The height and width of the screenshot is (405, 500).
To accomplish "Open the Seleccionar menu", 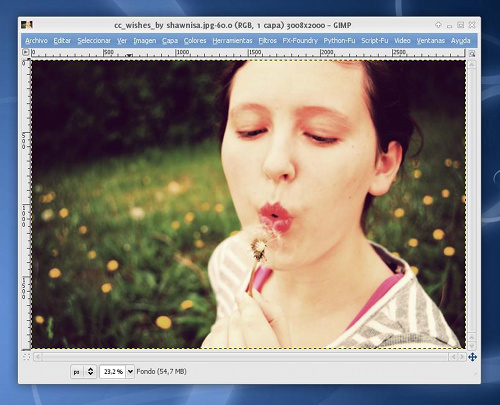I will pyautogui.click(x=94, y=41).
